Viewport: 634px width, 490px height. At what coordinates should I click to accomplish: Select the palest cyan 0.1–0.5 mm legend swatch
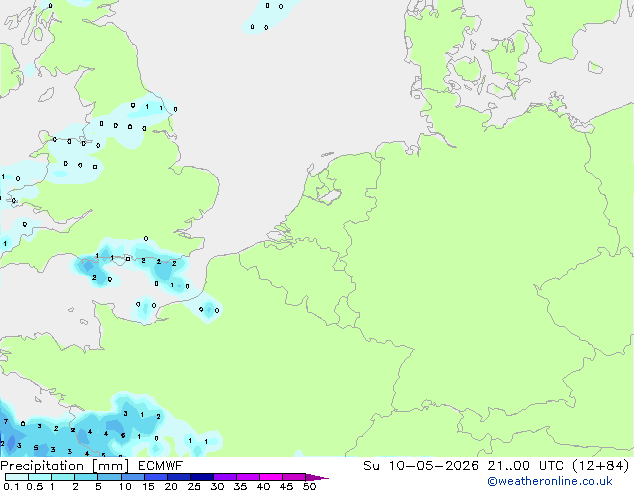[x=17, y=477]
